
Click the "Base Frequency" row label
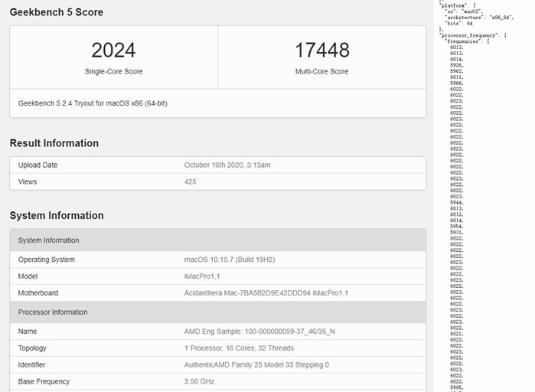(44, 381)
